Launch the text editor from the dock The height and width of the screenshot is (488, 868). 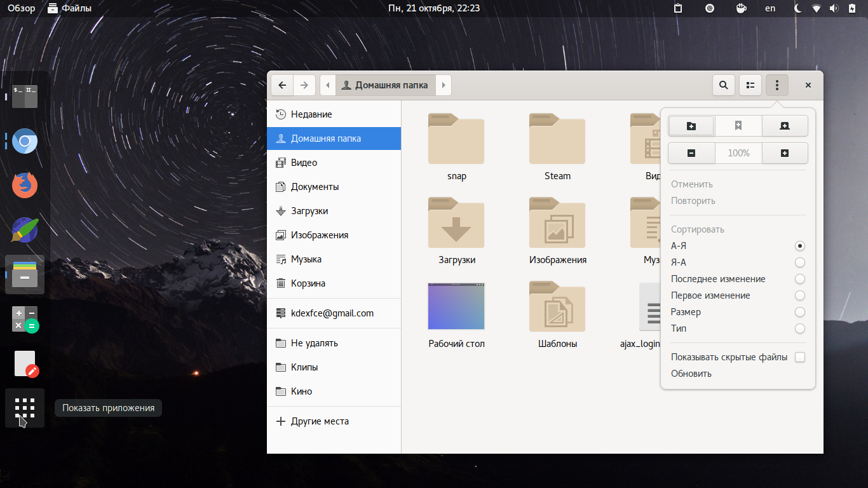tap(25, 363)
